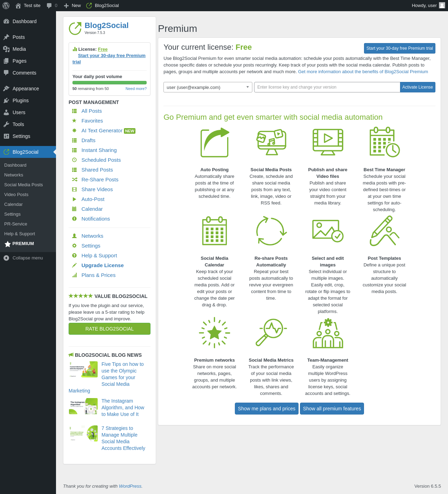Click the clock icon beside Scheduled Posts
448x494 pixels.
74,160
